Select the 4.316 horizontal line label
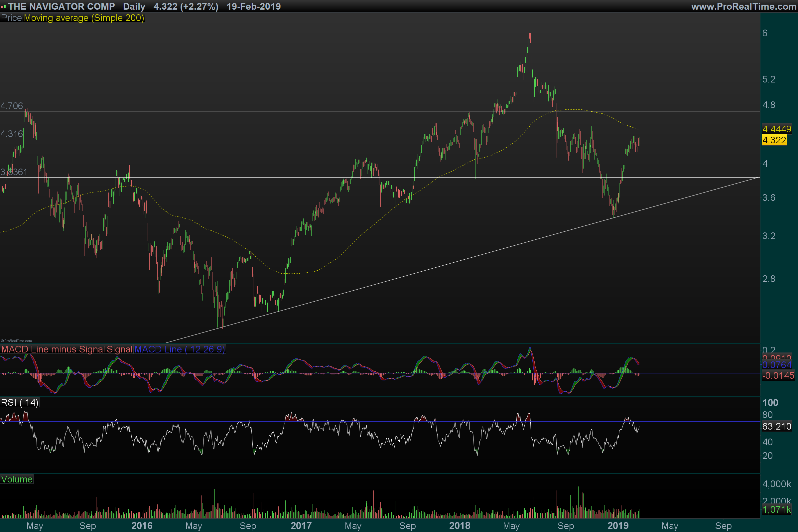The height and width of the screenshot is (532, 798). [12, 134]
